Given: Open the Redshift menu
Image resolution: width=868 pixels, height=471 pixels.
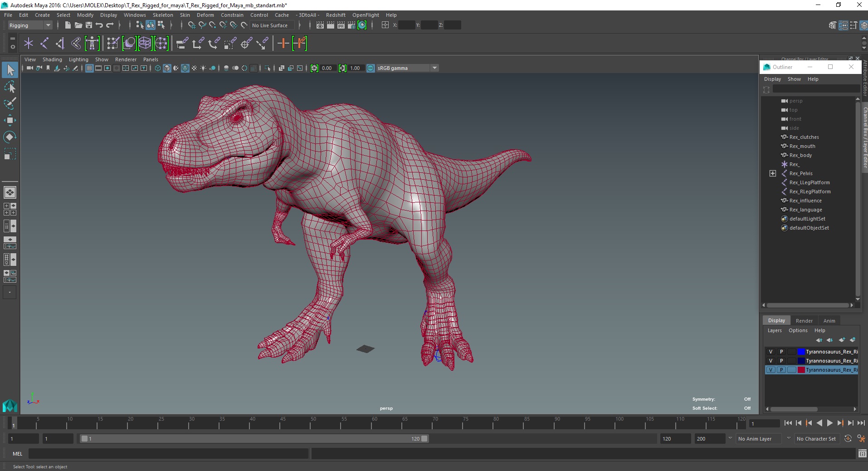Looking at the screenshot, I should [336, 15].
